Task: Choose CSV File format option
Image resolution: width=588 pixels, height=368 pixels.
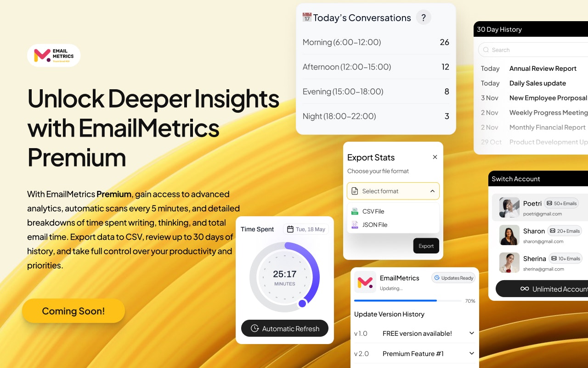Action: tap(393, 211)
